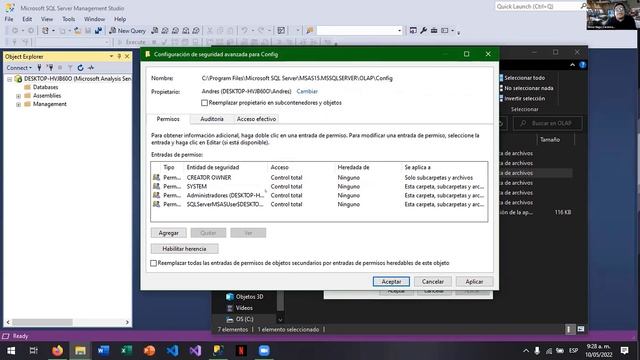Click Object Explorer horizontal scrollbar thumb
Viewport: 640px width, 360px height.
42,322
